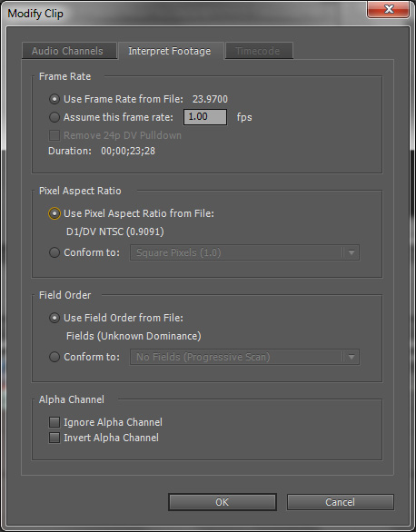
Task: Close the Modify Clip dialog window
Action: click(389, 9)
